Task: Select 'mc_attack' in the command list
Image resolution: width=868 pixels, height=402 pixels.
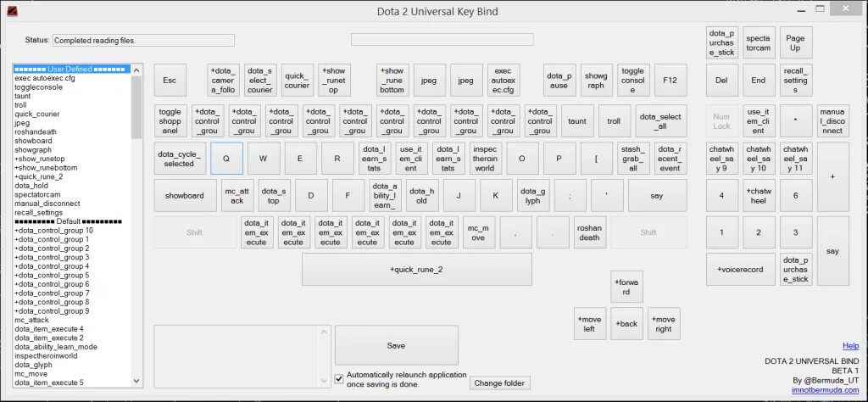Action: coord(73,320)
